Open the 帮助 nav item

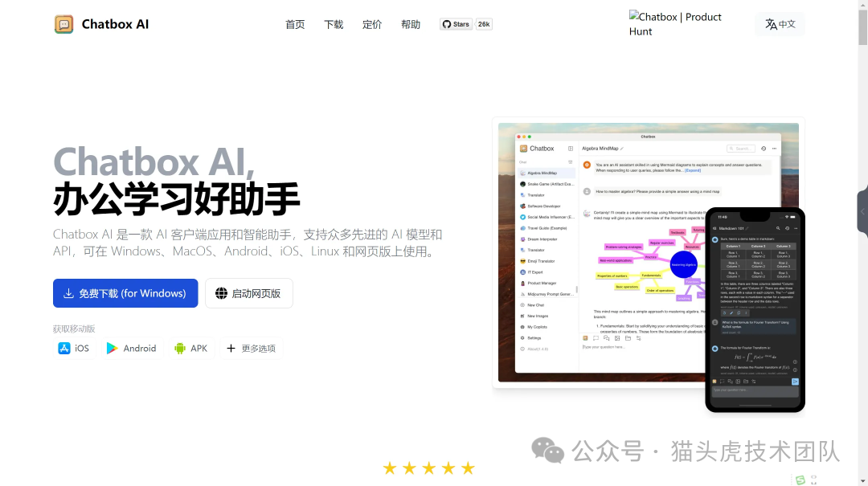click(411, 24)
